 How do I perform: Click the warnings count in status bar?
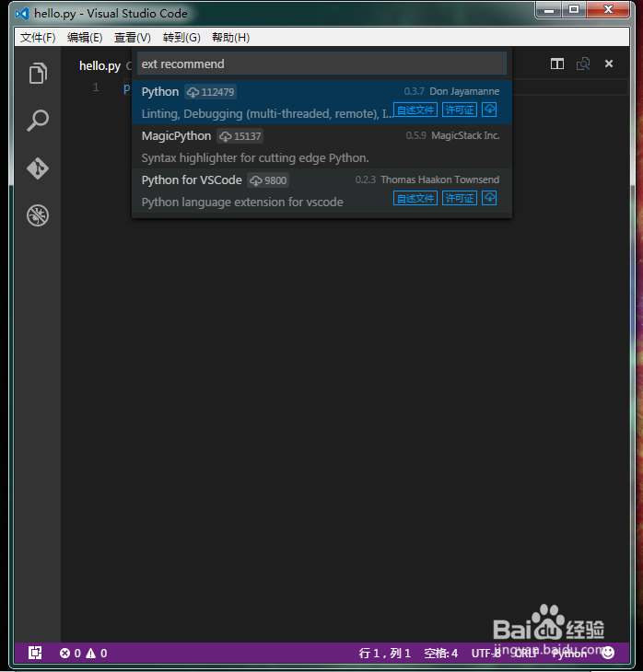(x=96, y=654)
